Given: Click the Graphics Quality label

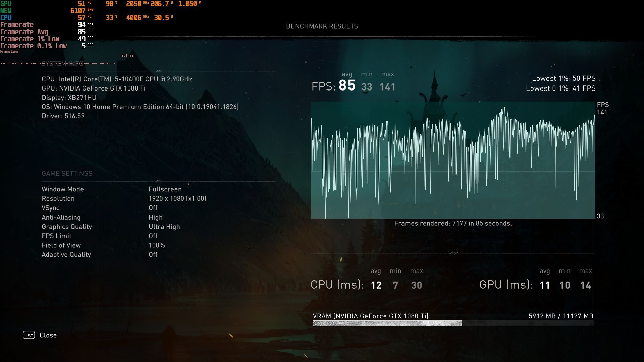Looking at the screenshot, I should coord(67,227).
